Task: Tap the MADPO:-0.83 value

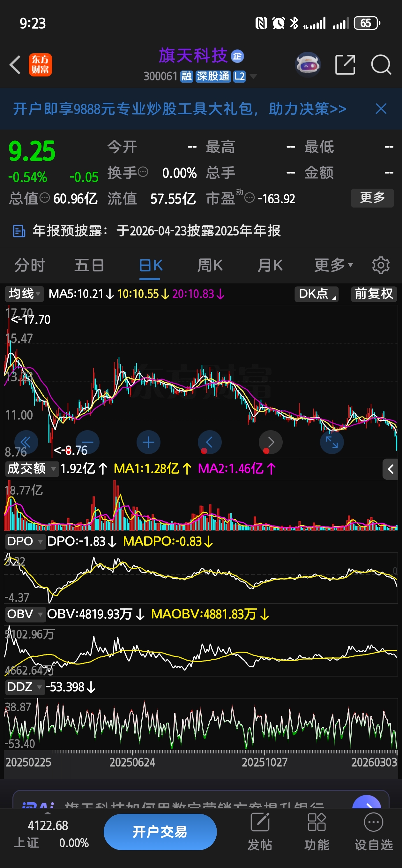Action: [x=168, y=542]
